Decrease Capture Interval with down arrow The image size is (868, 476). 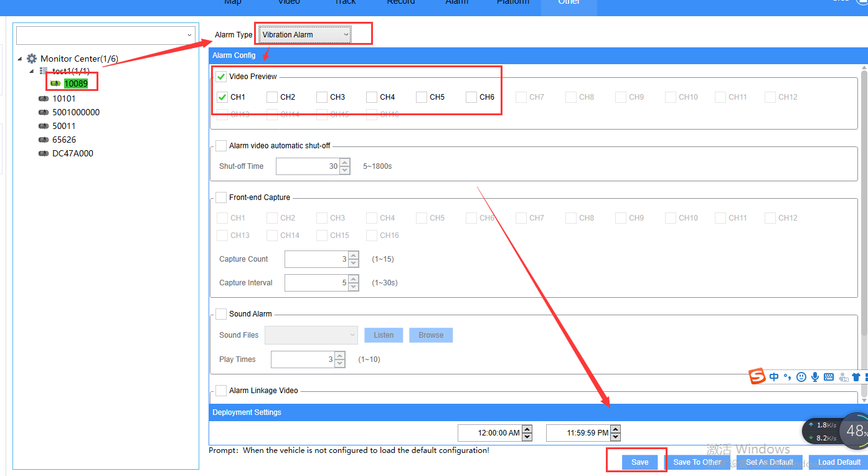point(354,287)
